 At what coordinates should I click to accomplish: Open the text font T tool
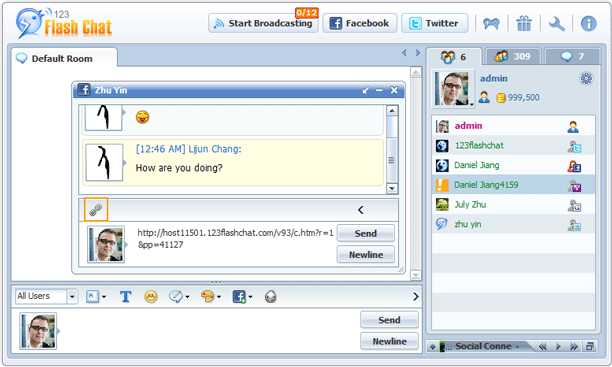(x=125, y=297)
